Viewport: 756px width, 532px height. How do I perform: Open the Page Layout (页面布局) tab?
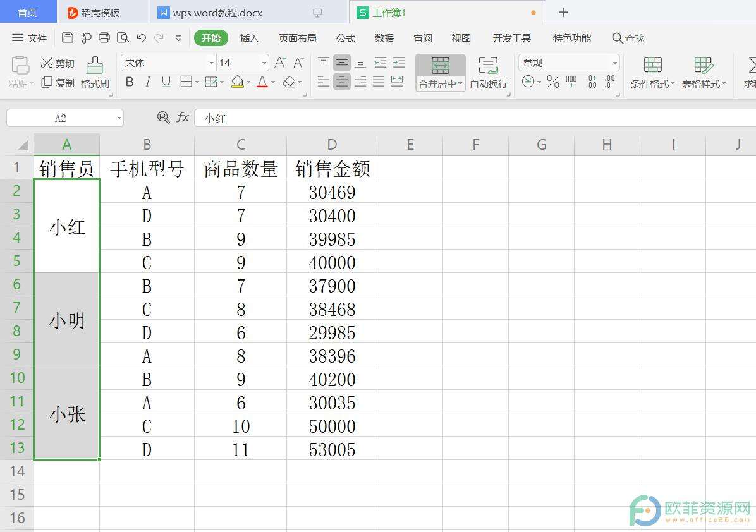point(298,38)
